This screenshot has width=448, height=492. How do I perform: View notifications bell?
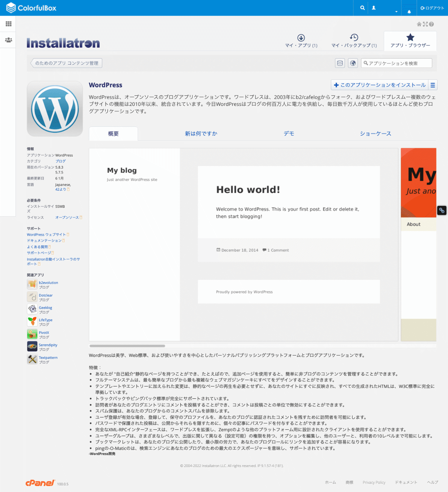click(409, 12)
